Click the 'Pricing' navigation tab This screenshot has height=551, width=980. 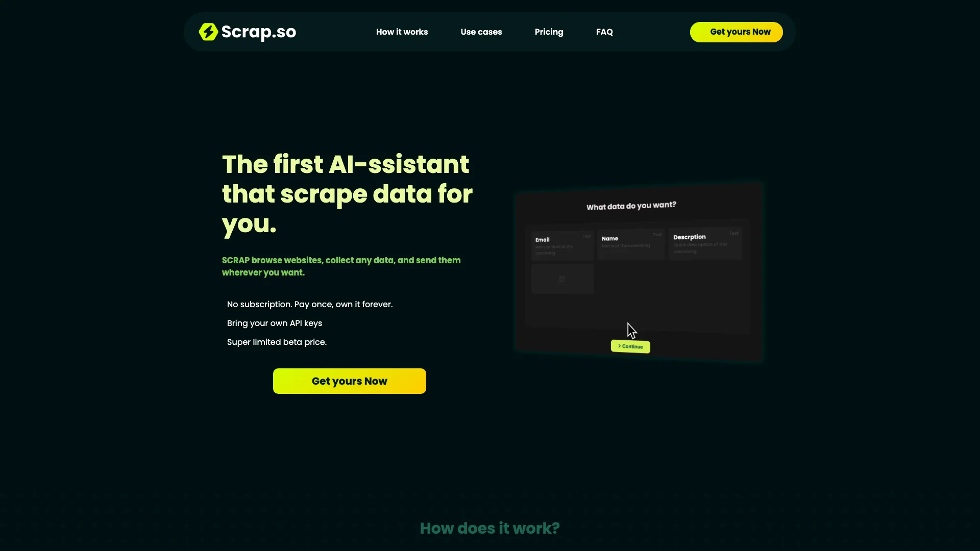coord(549,32)
